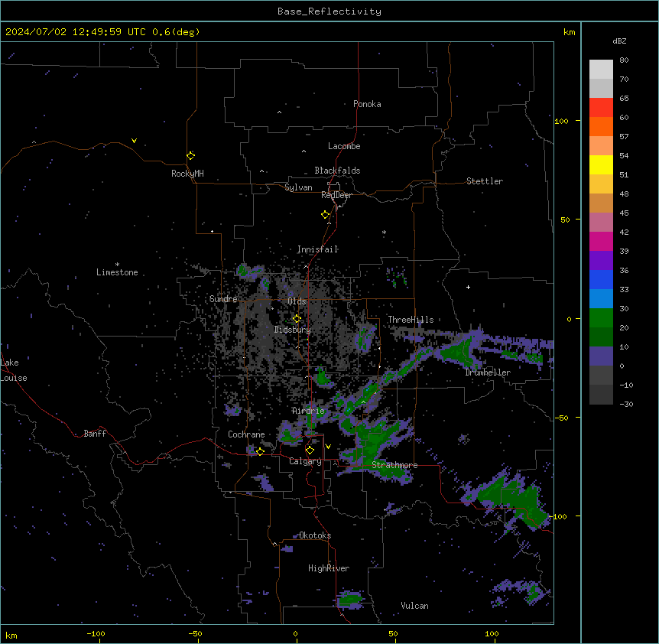
Task: Click the Lake Louise label
Action: (x=14, y=370)
